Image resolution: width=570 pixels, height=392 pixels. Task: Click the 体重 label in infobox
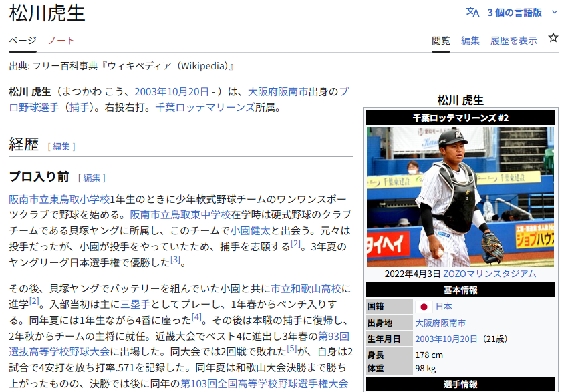click(376, 369)
